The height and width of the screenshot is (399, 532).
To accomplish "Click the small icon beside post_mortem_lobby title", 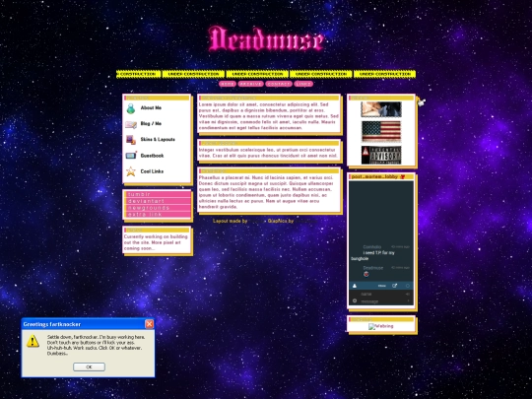I will click(x=403, y=176).
